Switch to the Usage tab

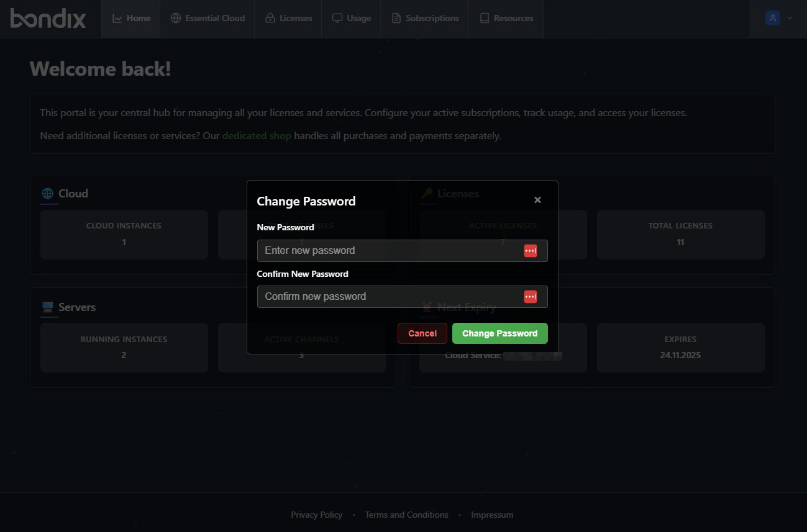coord(352,19)
